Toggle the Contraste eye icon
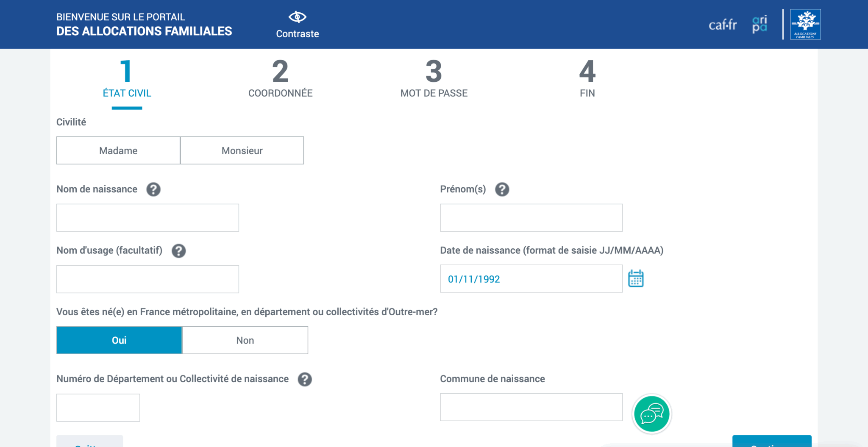 click(297, 17)
